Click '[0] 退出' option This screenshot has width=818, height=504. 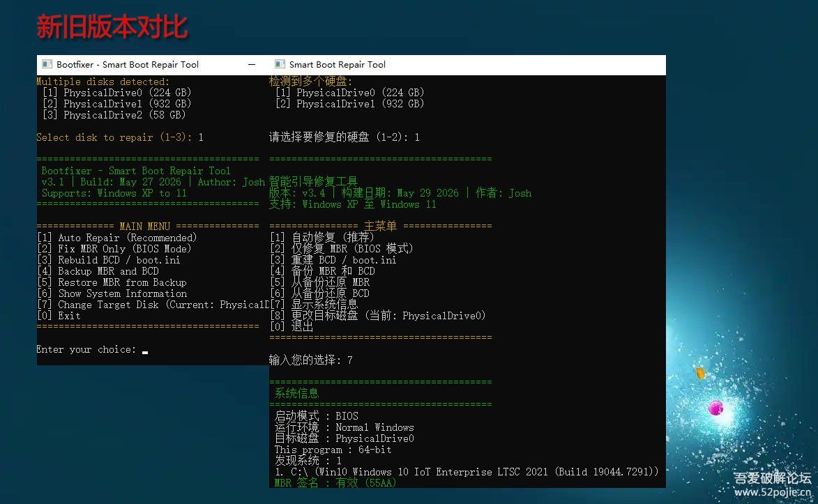(291, 327)
